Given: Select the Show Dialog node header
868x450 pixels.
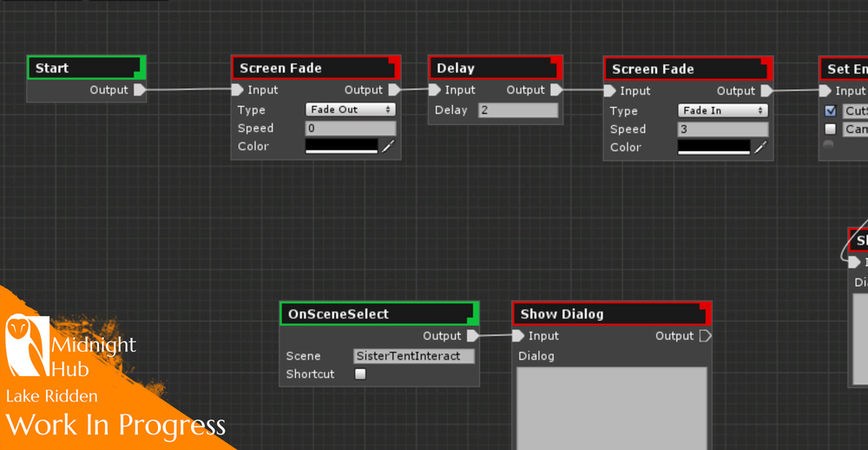Looking at the screenshot, I should [612, 314].
